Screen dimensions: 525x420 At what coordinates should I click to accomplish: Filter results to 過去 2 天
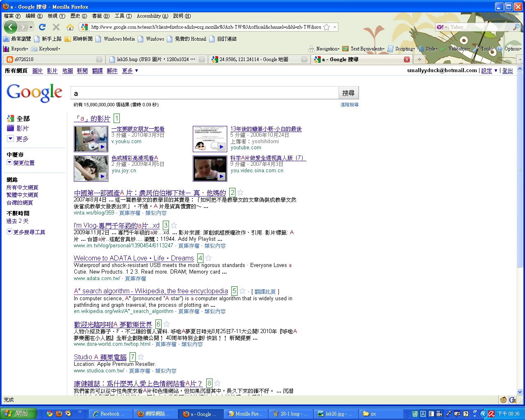coord(17,221)
